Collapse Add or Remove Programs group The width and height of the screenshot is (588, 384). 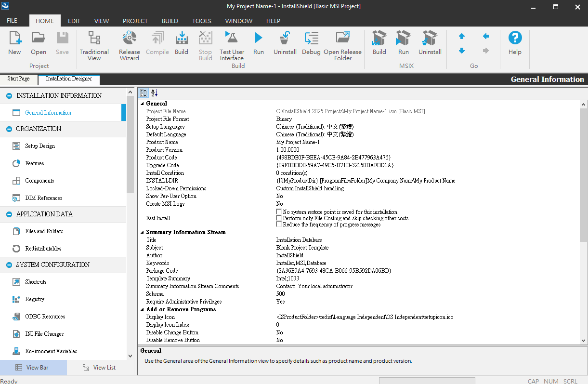click(142, 309)
